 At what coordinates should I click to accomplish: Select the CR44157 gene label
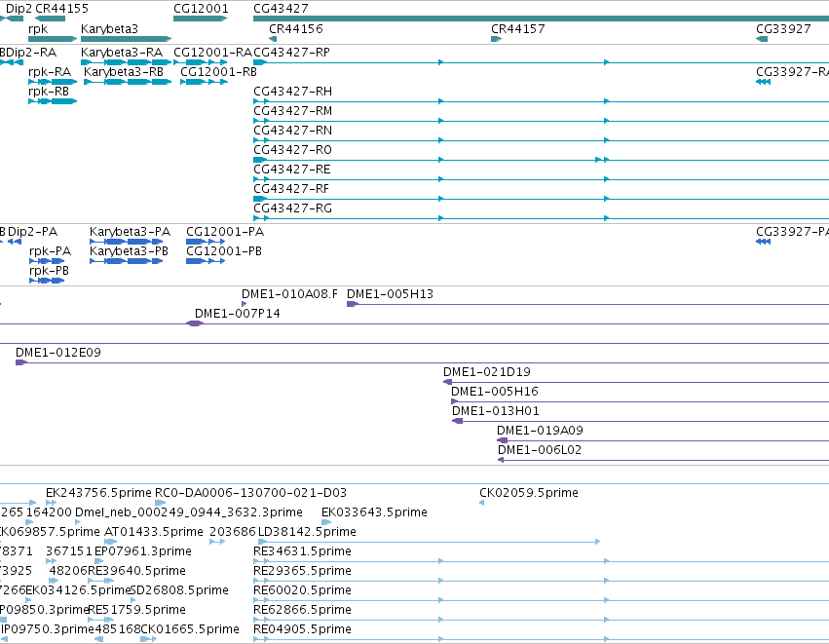pyautogui.click(x=518, y=29)
